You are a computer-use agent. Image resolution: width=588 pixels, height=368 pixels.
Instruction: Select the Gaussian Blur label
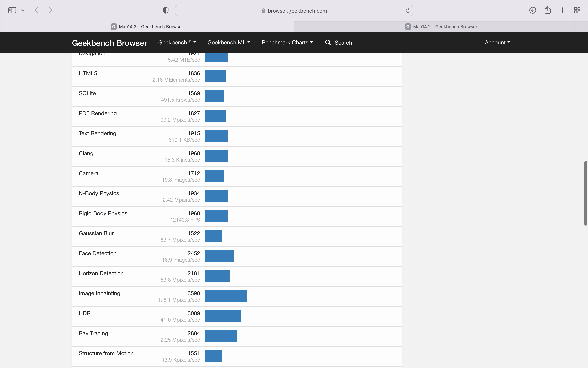pyautogui.click(x=96, y=233)
